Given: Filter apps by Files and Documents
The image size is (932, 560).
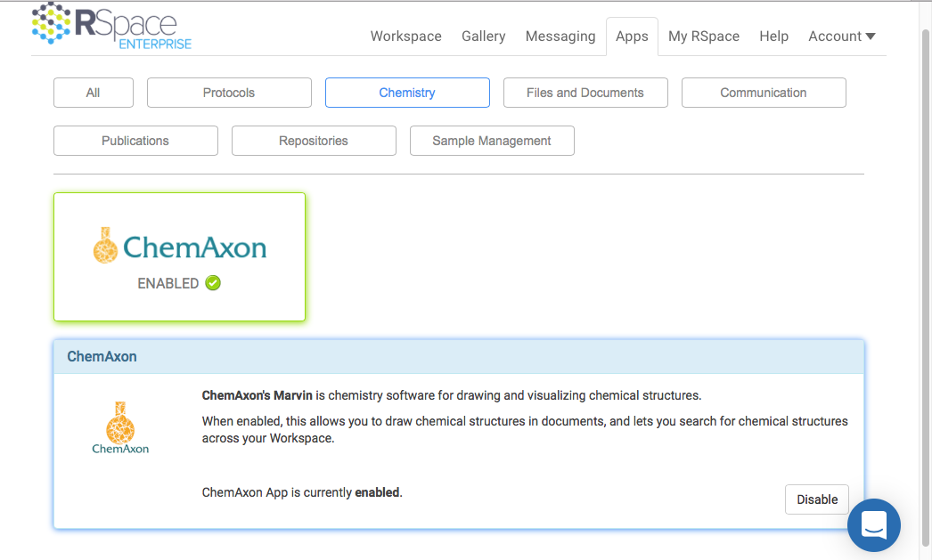Looking at the screenshot, I should point(585,93).
